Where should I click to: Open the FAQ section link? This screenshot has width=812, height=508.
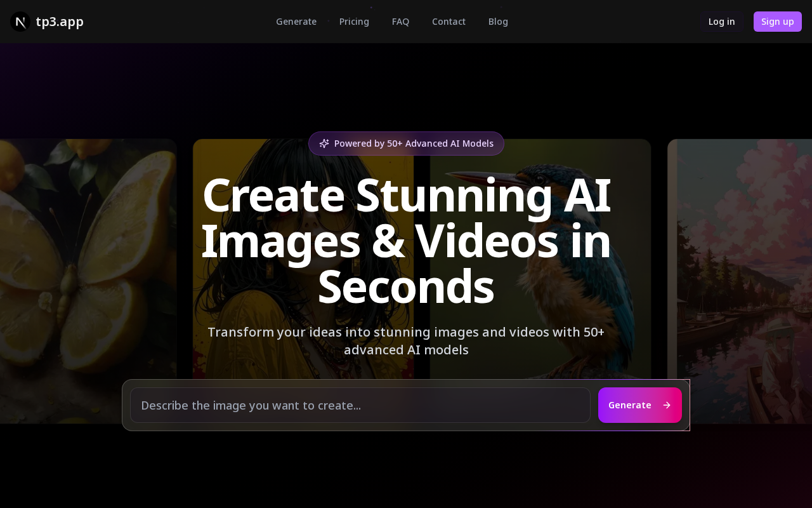[x=400, y=22]
